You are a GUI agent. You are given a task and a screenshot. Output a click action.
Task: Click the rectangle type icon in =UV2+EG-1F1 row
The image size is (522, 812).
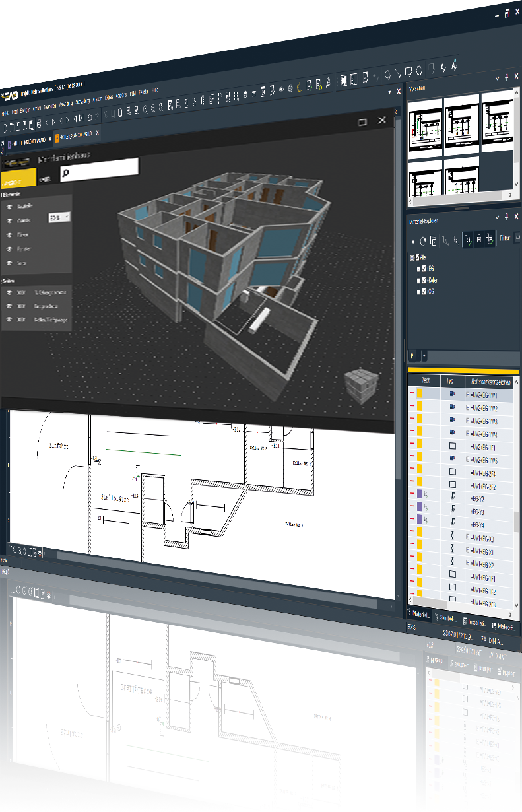pyautogui.click(x=452, y=446)
